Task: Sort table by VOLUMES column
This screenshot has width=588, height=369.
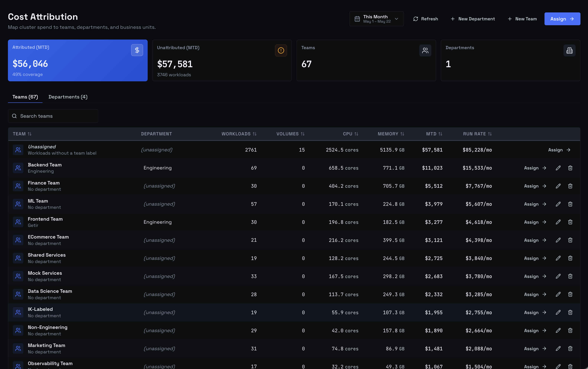Action: [x=290, y=134]
